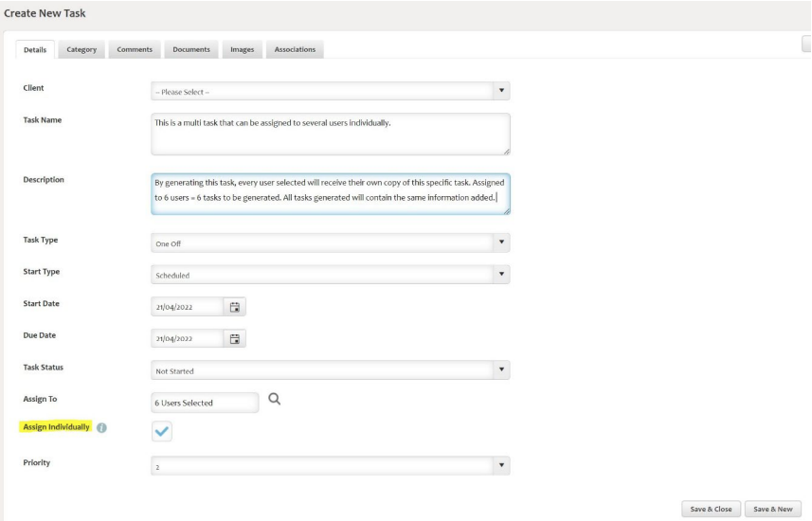Viewport: 812px width, 521px height.
Task: Open the Documents tab
Action: (191, 49)
